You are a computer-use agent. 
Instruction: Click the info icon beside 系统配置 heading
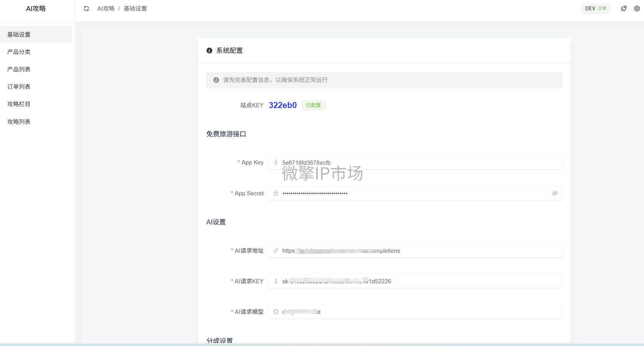[x=209, y=50]
